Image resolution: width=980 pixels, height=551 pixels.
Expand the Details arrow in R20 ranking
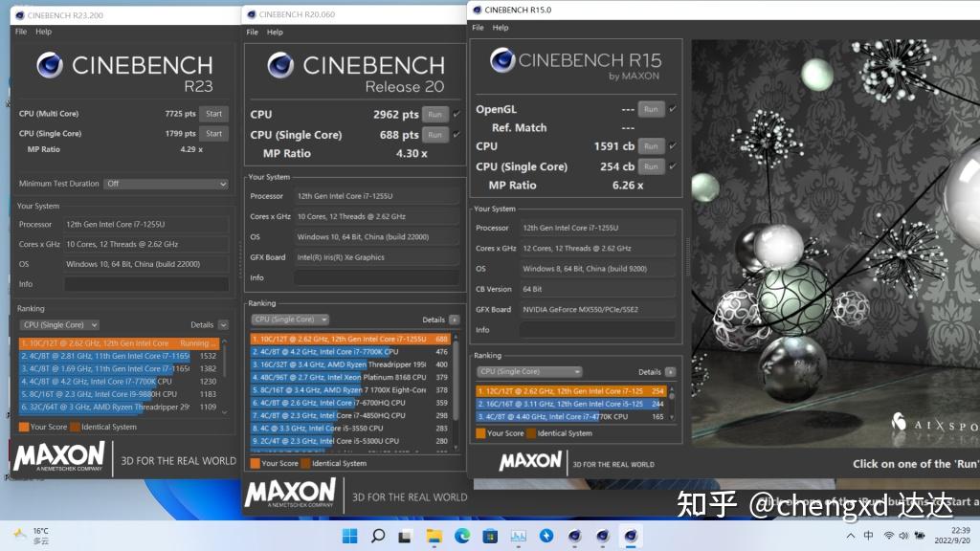[x=455, y=319]
